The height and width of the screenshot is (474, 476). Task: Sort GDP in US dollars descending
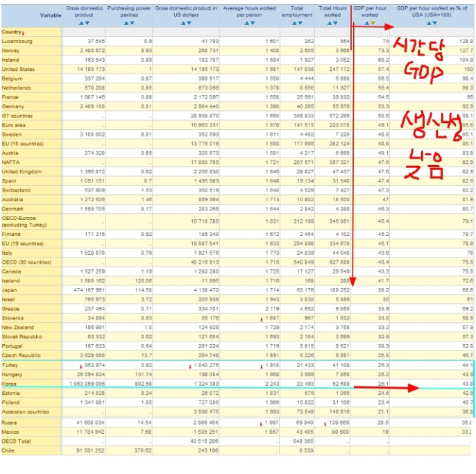click(189, 23)
